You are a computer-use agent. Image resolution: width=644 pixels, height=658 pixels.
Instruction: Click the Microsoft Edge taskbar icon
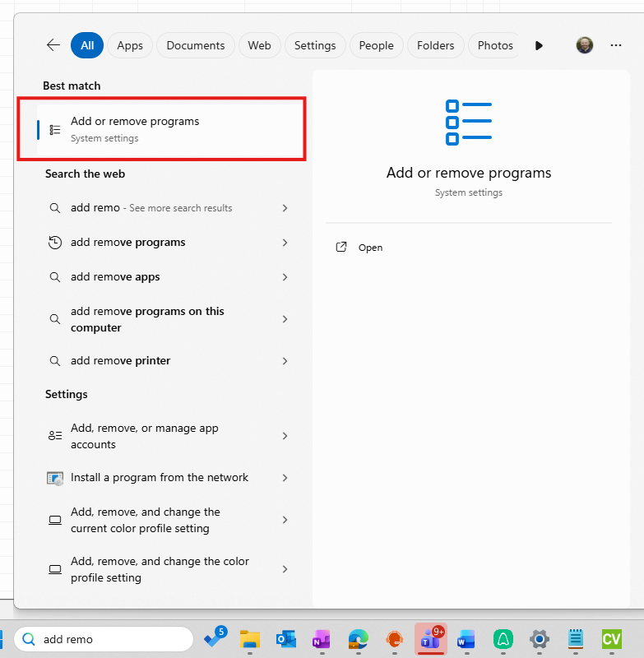coord(358,639)
